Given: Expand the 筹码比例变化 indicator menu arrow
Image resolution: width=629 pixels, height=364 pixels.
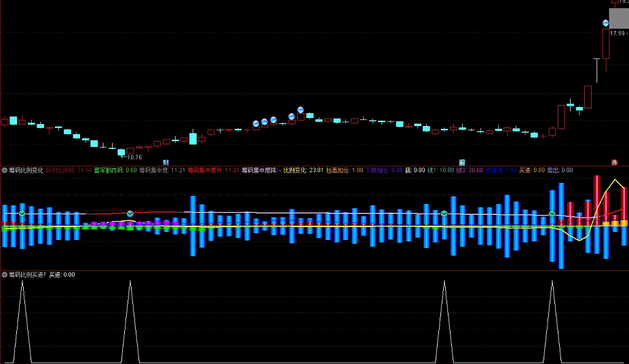Looking at the screenshot, I should pyautogui.click(x=5, y=170).
